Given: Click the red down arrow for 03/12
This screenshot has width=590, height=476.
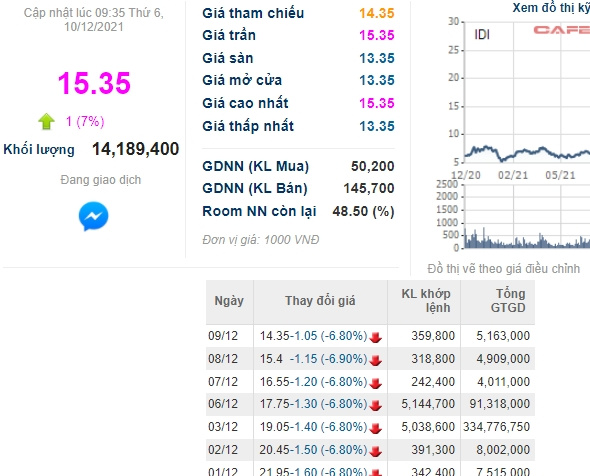Looking at the screenshot, I should point(376,429).
